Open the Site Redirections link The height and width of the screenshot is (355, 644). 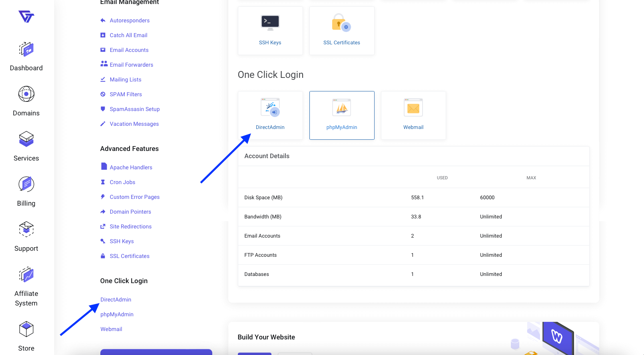[131, 226]
